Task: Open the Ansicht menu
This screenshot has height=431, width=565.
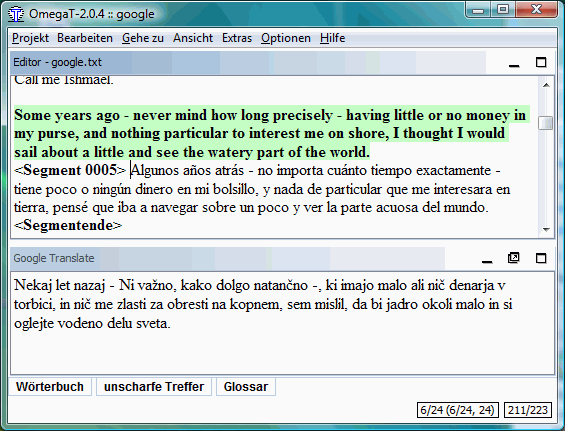Action: [193, 38]
